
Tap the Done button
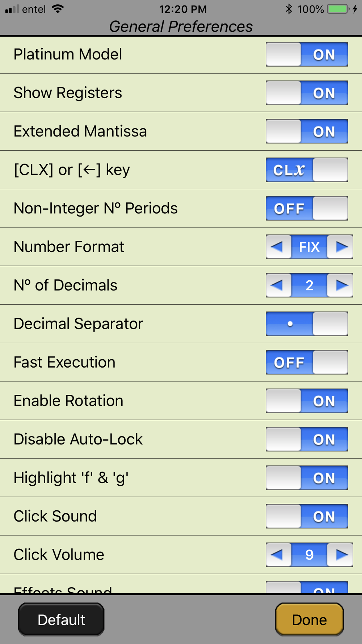click(310, 619)
